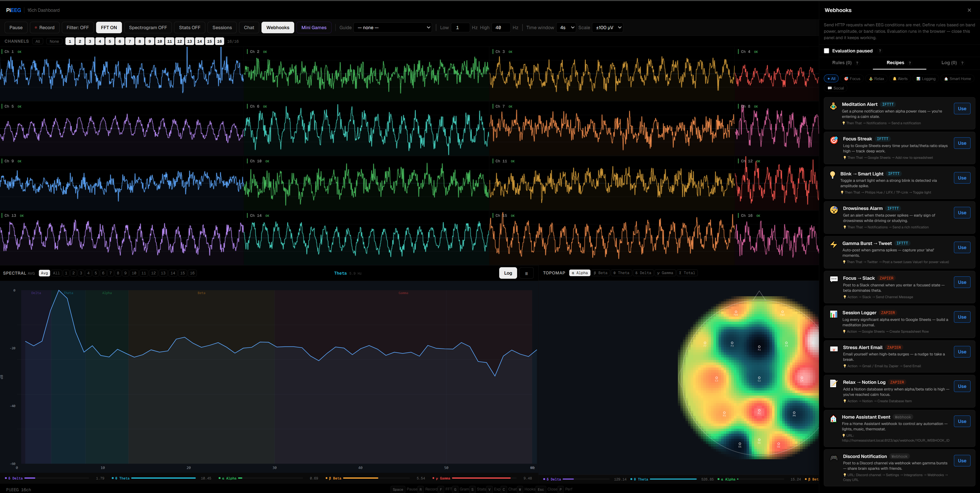Click the pause icon next to the spectral Log button
980x493 pixels.
[x=527, y=273]
